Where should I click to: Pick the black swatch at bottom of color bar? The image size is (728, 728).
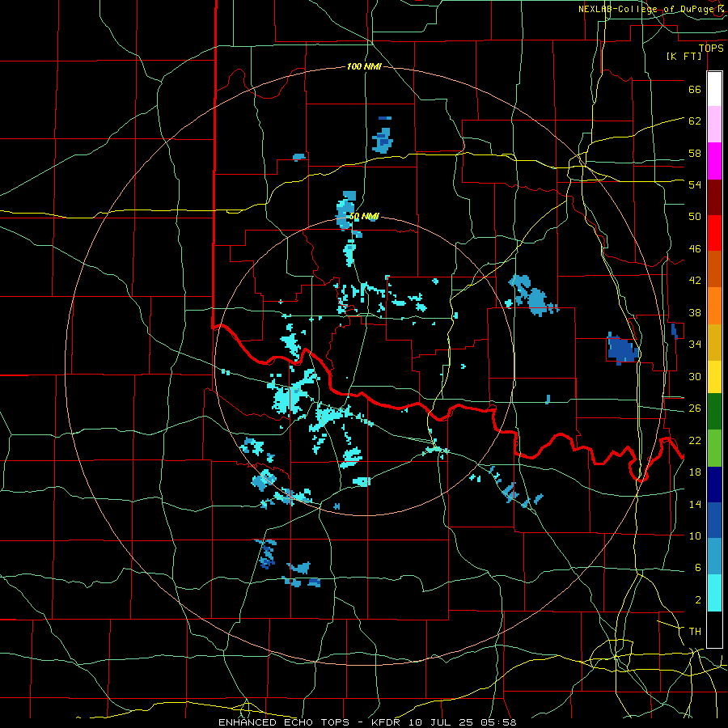tap(714, 629)
